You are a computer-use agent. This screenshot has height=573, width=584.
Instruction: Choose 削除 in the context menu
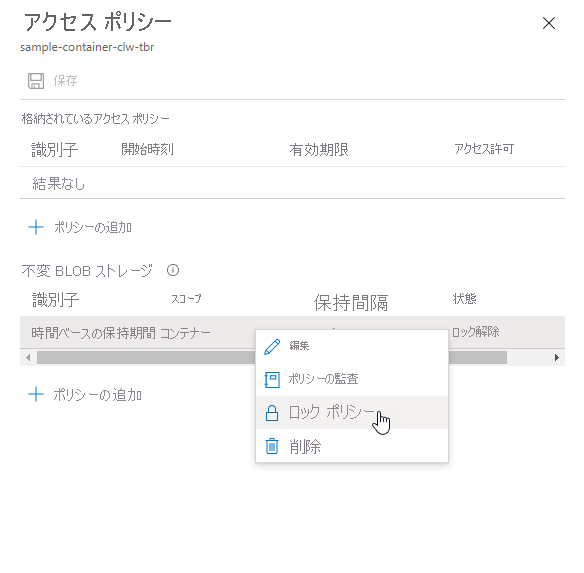pos(352,446)
